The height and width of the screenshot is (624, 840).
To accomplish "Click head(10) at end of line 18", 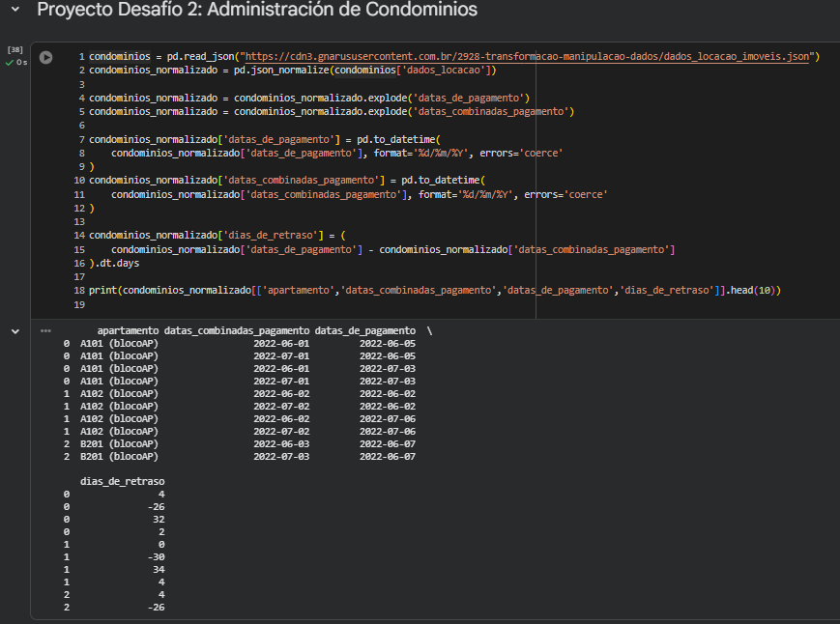I will pyautogui.click(x=757, y=290).
